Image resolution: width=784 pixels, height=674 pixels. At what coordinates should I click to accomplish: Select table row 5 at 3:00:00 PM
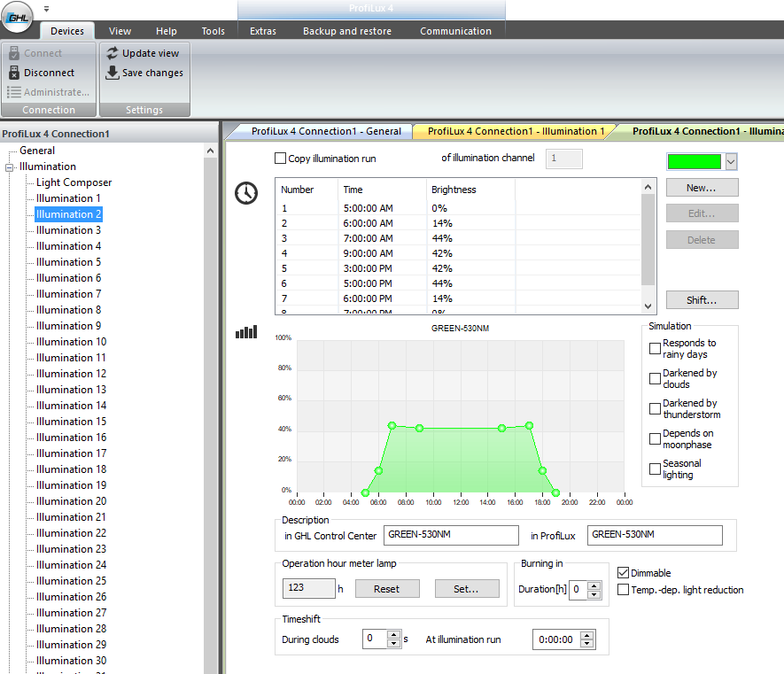457,268
